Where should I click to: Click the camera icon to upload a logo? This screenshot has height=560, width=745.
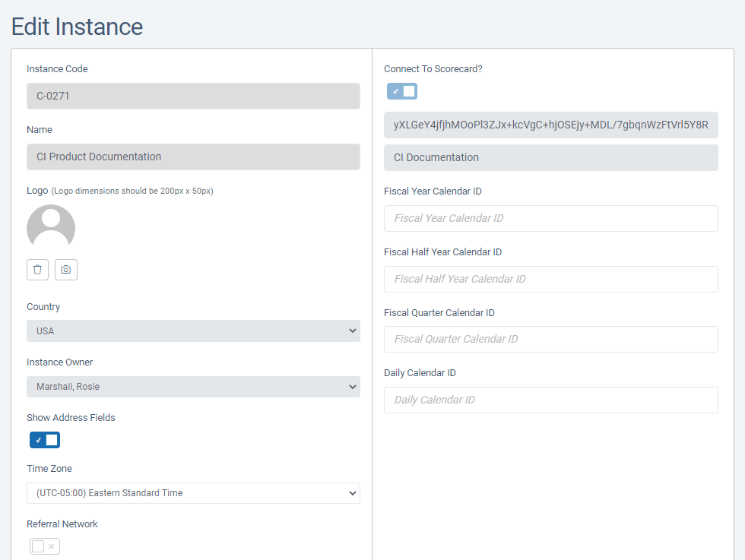[66, 270]
